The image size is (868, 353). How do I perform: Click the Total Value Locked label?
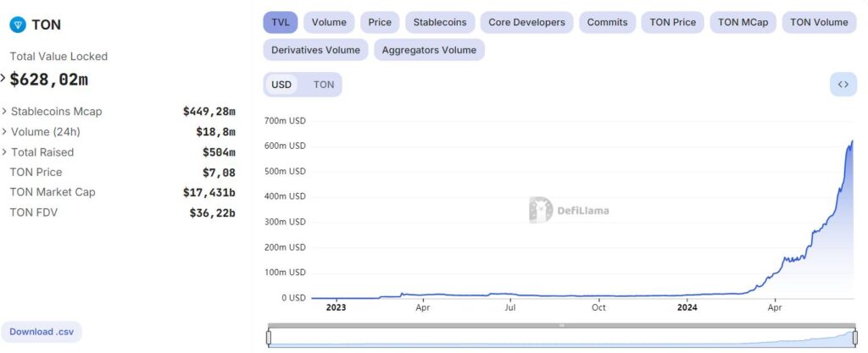click(x=58, y=57)
